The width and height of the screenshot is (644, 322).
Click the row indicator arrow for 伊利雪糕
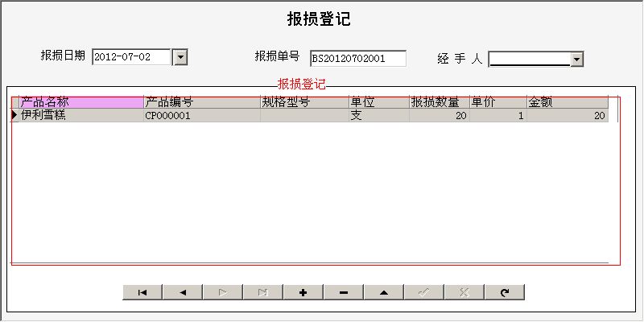pos(14,115)
